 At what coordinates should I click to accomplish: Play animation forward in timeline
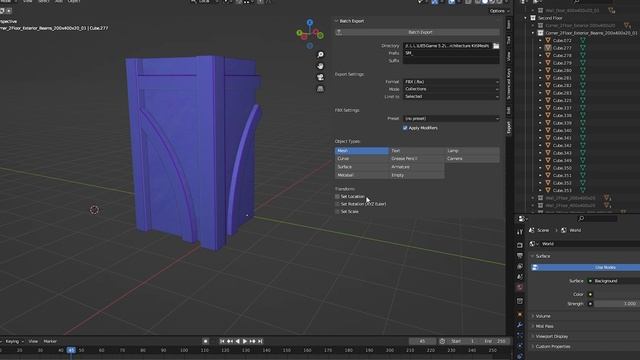pyautogui.click(x=245, y=341)
